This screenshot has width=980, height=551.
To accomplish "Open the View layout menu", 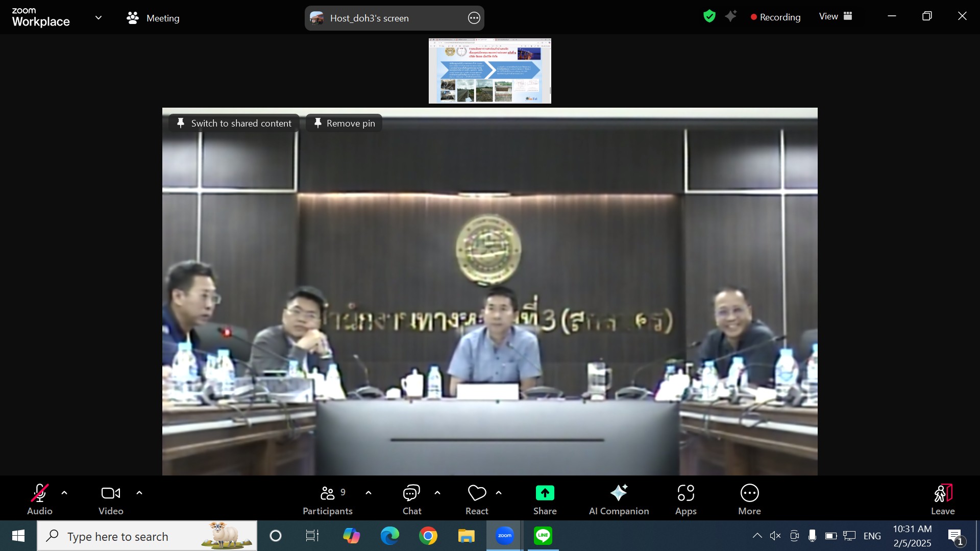I will (x=836, y=16).
